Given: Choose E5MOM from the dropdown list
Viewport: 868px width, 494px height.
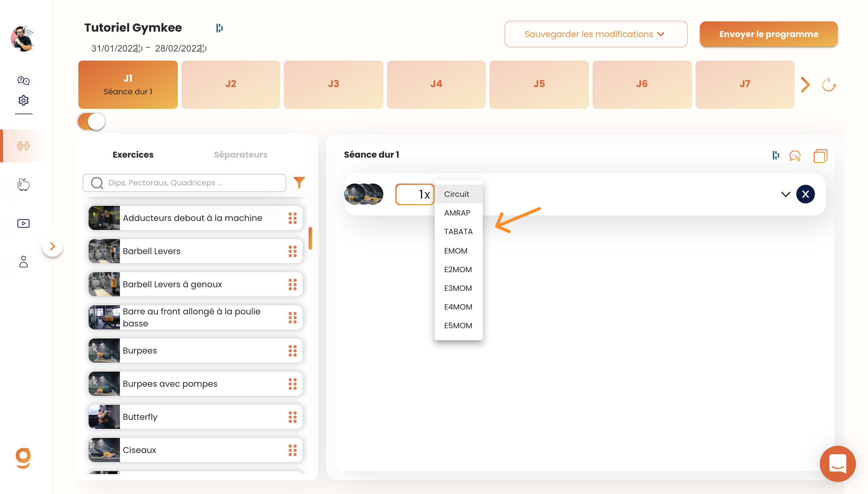Looking at the screenshot, I should point(458,326).
